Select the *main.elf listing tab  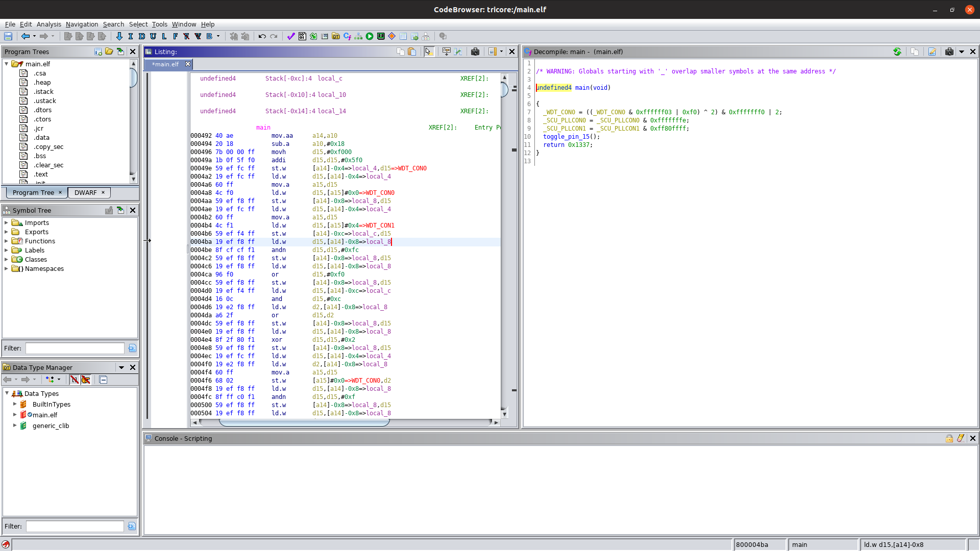pos(165,64)
